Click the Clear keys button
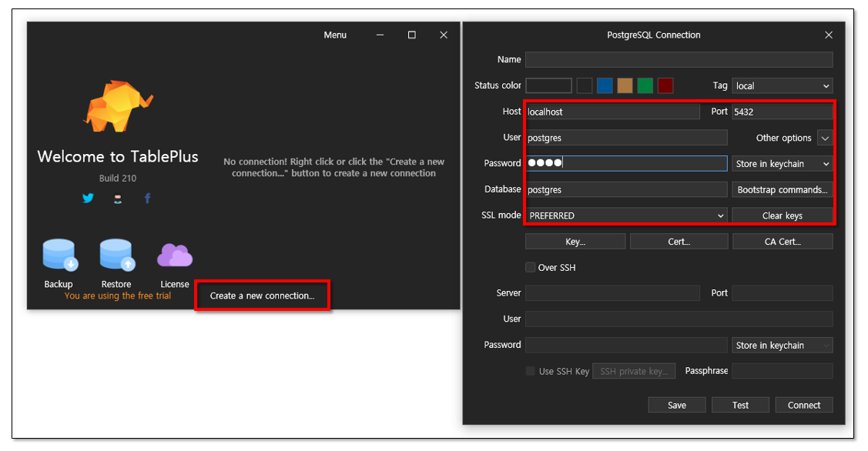This screenshot has width=868, height=451. pos(783,215)
